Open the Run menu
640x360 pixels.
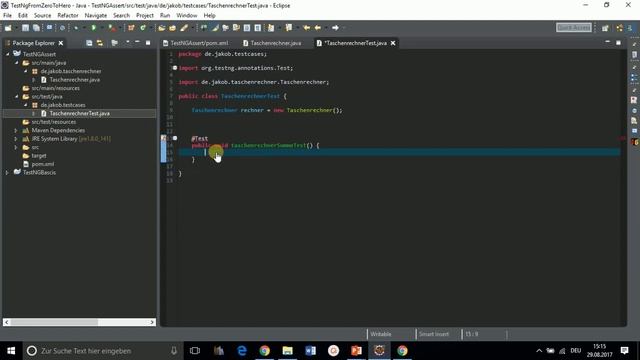[165, 16]
